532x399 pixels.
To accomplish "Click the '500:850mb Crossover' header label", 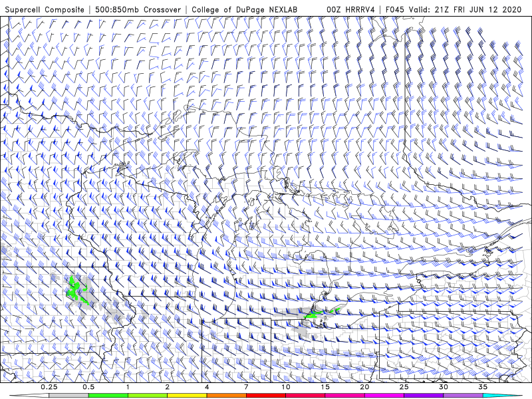I will pos(138,10).
